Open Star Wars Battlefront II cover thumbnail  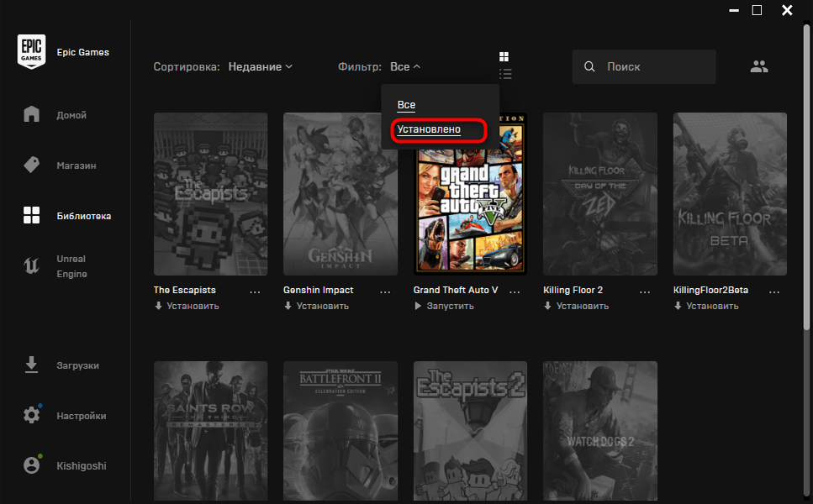(341, 432)
